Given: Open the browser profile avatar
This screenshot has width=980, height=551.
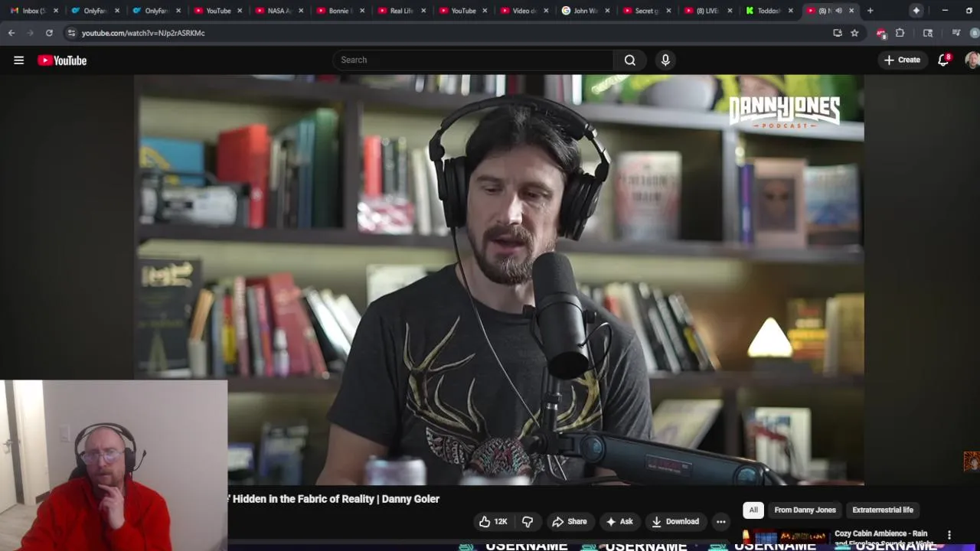Looking at the screenshot, I should tap(974, 33).
